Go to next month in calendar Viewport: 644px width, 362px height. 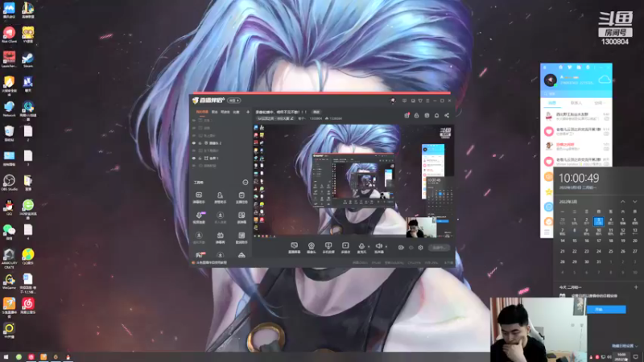coord(634,202)
